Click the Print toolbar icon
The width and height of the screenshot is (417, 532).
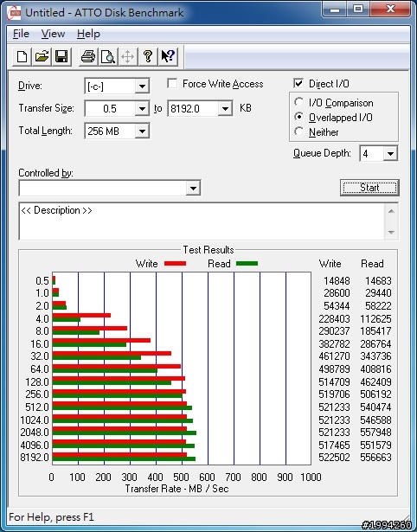point(88,56)
